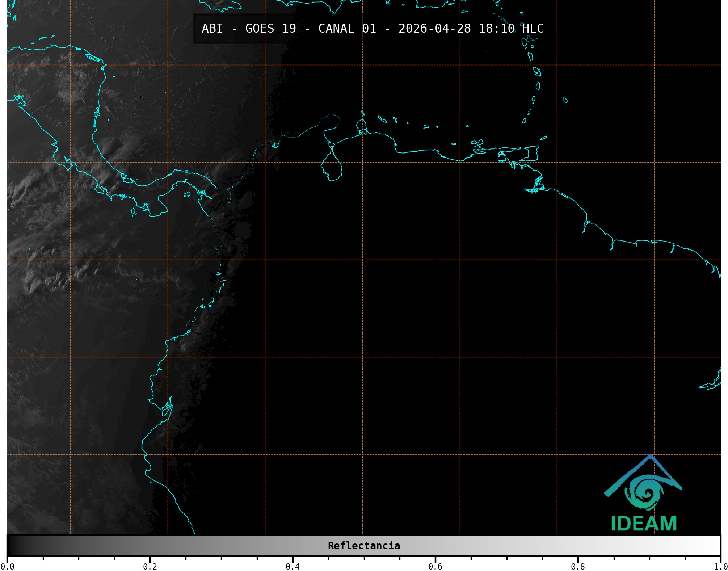Click the 0.8 tick label on colorbar

[x=578, y=566]
